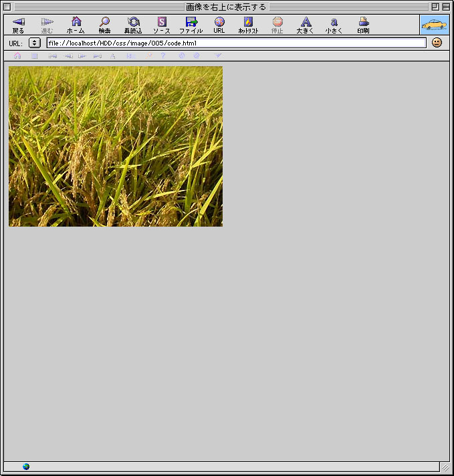This screenshot has width=454, height=476.
Task: Click the up triangle link icon
Action: tap(113, 56)
